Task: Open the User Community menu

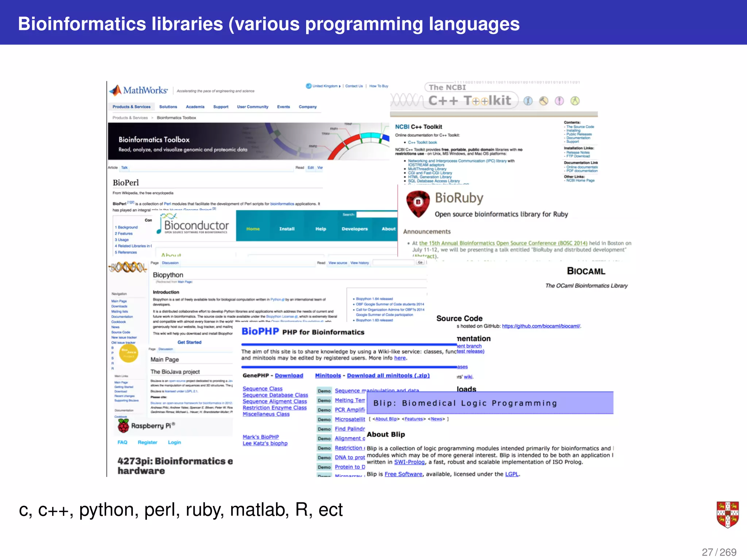Action: click(252, 107)
